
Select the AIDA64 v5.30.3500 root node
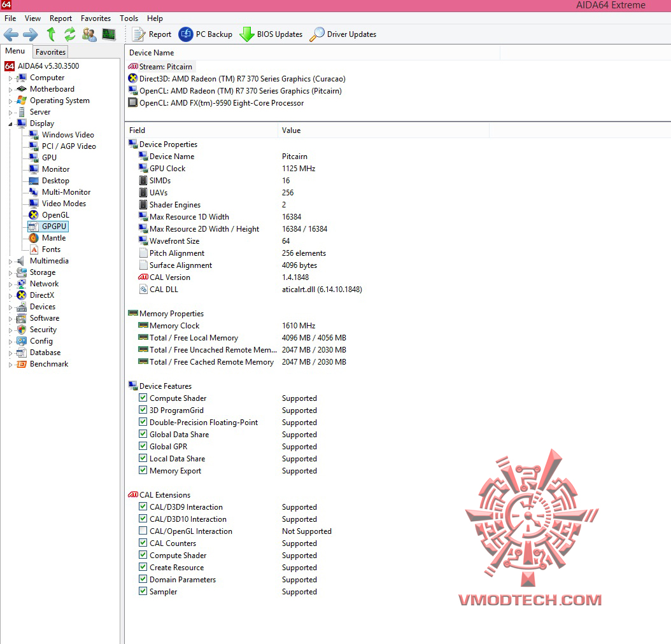pyautogui.click(x=42, y=66)
